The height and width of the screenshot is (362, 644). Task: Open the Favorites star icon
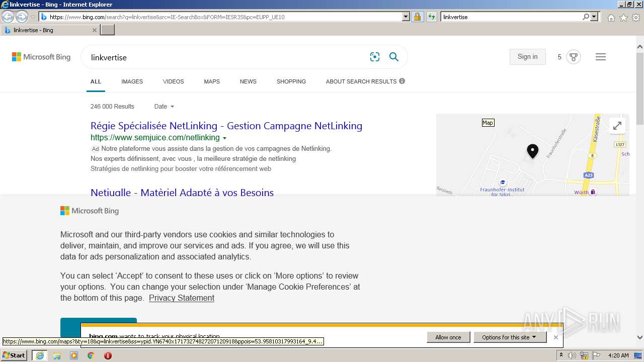click(623, 18)
